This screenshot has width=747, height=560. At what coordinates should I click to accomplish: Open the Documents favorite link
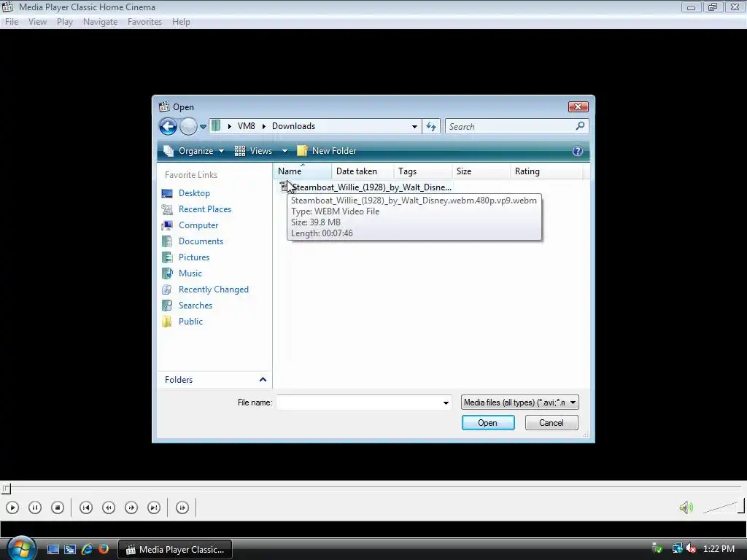pyautogui.click(x=201, y=241)
